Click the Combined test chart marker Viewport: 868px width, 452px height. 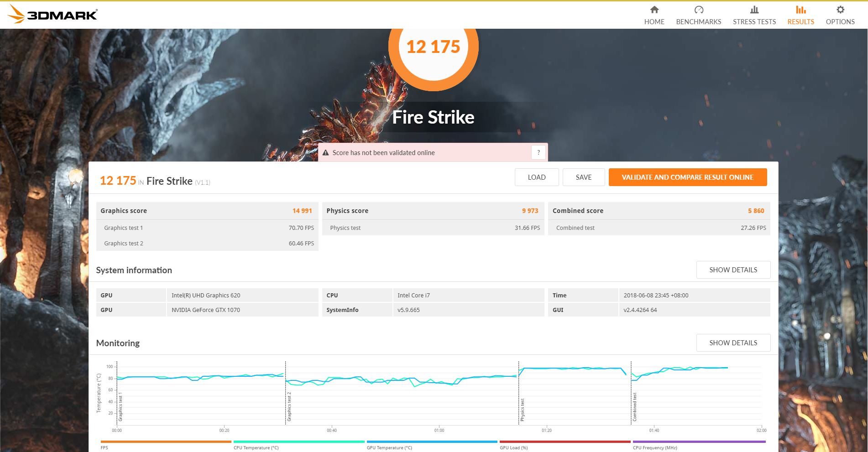pyautogui.click(x=634, y=407)
